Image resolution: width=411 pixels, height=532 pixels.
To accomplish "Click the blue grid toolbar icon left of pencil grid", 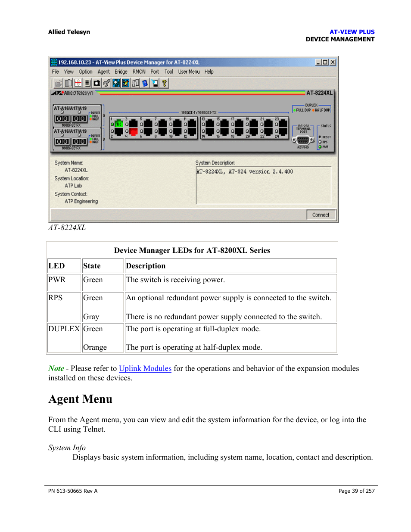I will click(116, 83).
